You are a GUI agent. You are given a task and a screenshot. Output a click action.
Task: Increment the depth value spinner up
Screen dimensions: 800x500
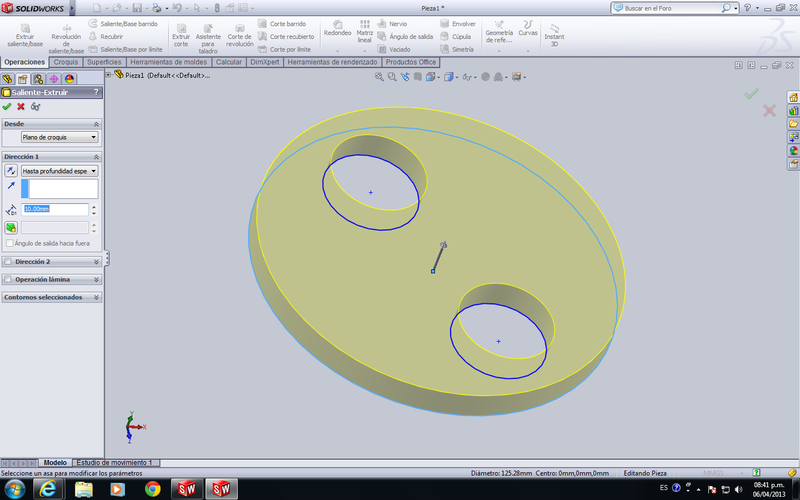(x=94, y=206)
